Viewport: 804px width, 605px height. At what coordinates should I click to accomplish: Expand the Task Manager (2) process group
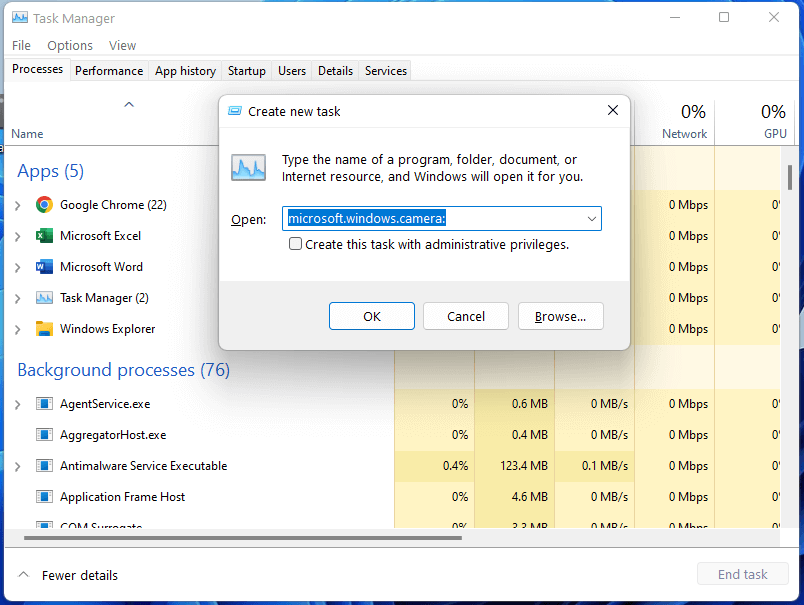[x=18, y=298]
